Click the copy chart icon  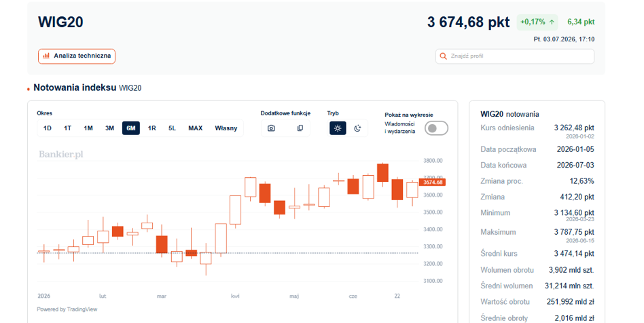300,128
